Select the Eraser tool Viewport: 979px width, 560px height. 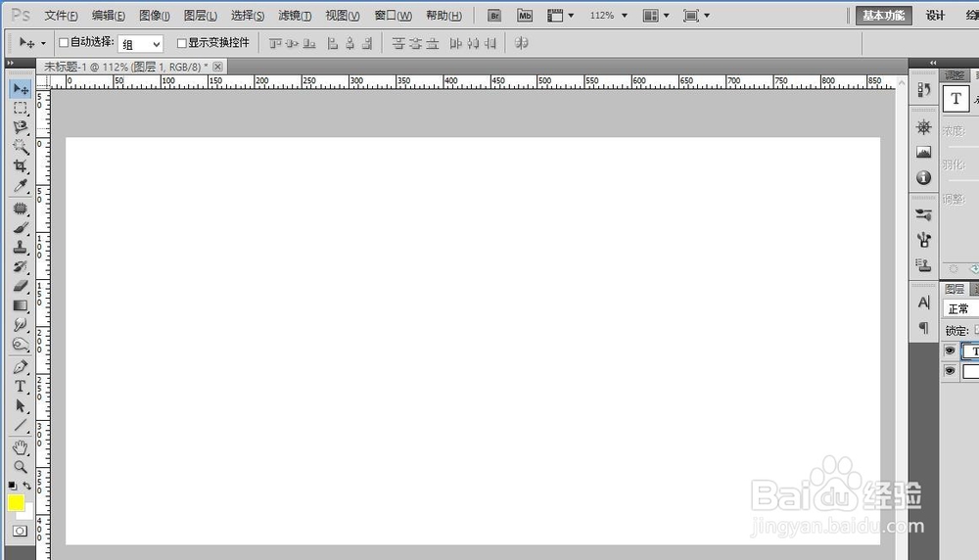(21, 286)
